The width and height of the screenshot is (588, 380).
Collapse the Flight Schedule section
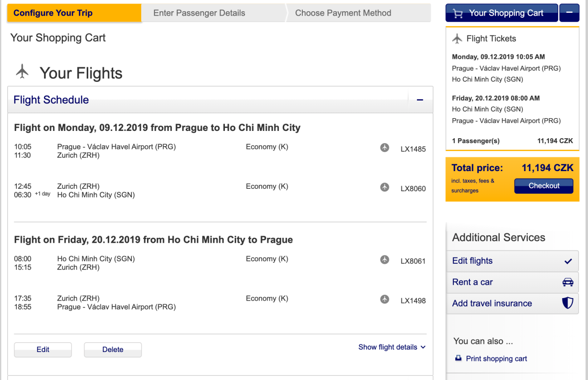coord(420,100)
